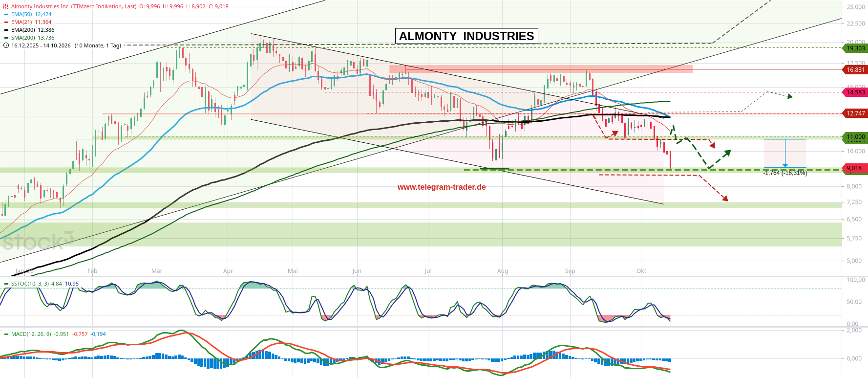This screenshot has width=868, height=378.
Task: Click the current price 9,018 label
Action: (855, 168)
